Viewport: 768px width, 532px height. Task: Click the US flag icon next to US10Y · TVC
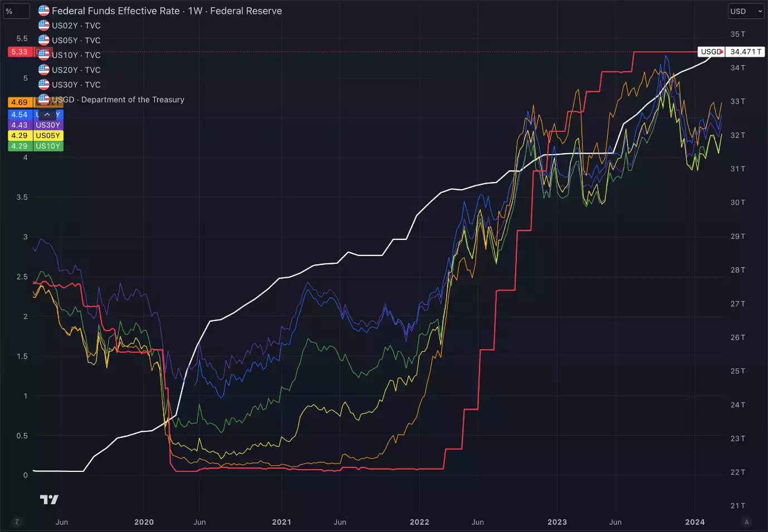pyautogui.click(x=43, y=55)
